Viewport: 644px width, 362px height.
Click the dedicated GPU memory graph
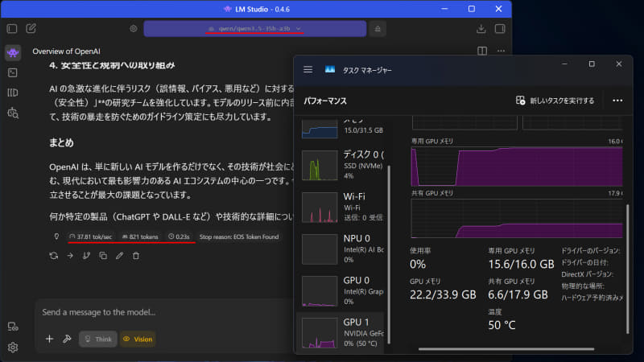(517, 167)
